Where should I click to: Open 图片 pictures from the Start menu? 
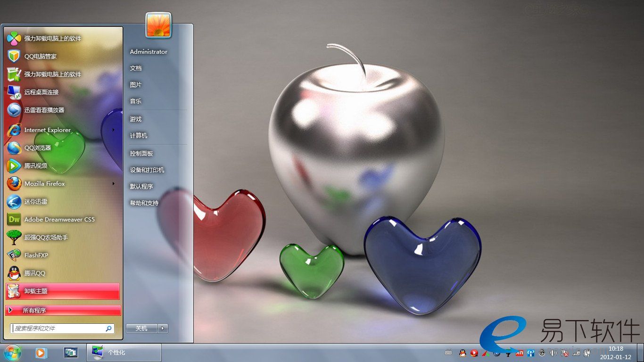tap(136, 85)
